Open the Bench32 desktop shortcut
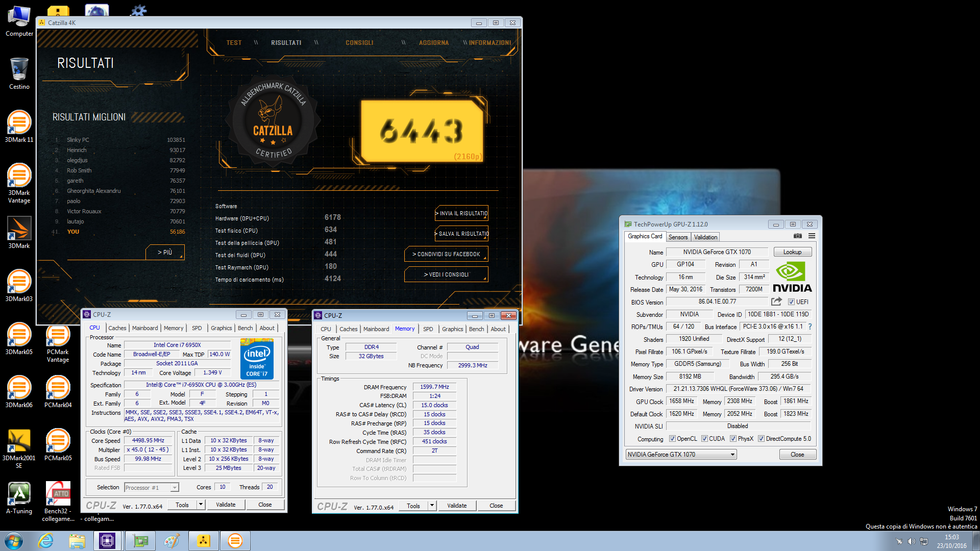Screen dimensions: 980x551 [x=58, y=502]
